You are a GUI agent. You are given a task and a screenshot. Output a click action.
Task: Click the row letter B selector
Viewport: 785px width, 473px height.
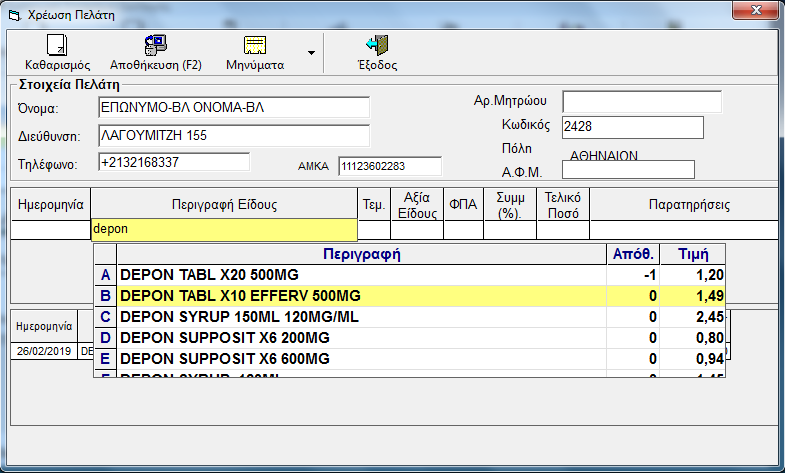pyautogui.click(x=105, y=296)
